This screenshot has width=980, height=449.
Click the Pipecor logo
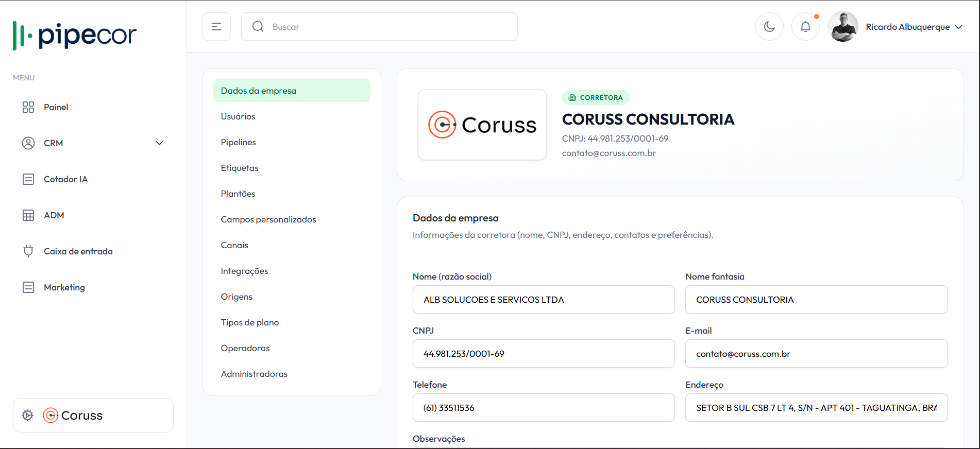click(75, 36)
